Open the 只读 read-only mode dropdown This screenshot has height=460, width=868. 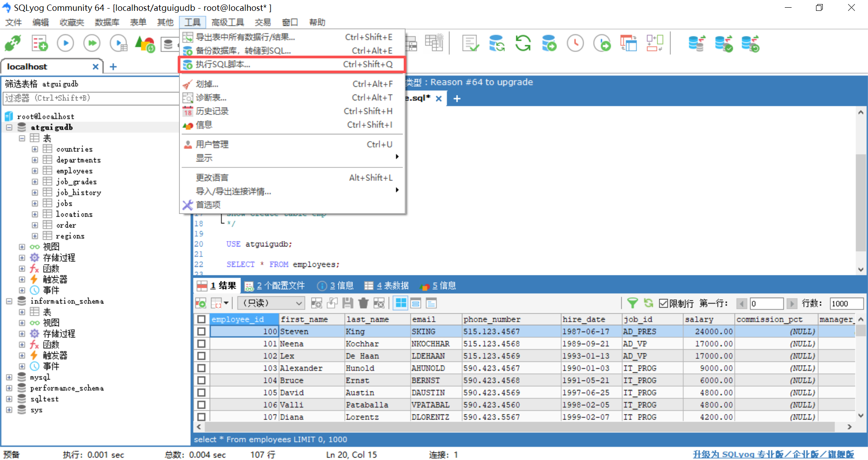(271, 303)
